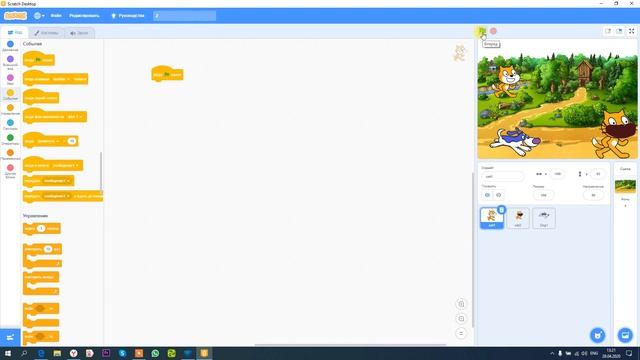Select the Движение (Motion) block category
Screen dimensions: 640x360
(x=10, y=46)
